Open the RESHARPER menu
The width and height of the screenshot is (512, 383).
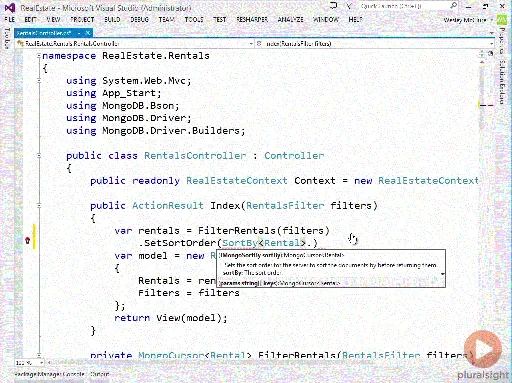tap(252, 19)
